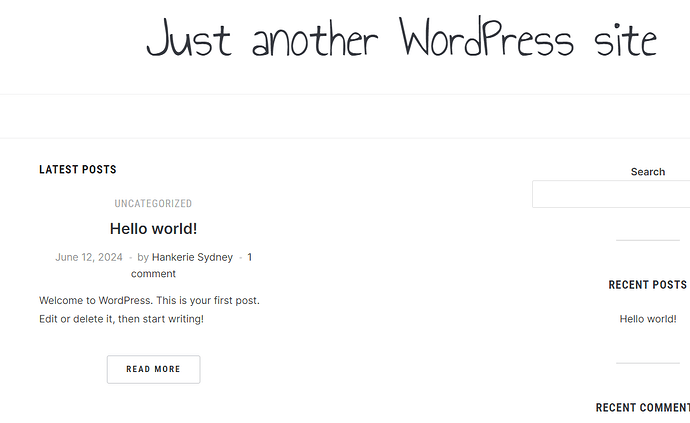Click the Search label text
The width and height of the screenshot is (690, 423).
[648, 172]
